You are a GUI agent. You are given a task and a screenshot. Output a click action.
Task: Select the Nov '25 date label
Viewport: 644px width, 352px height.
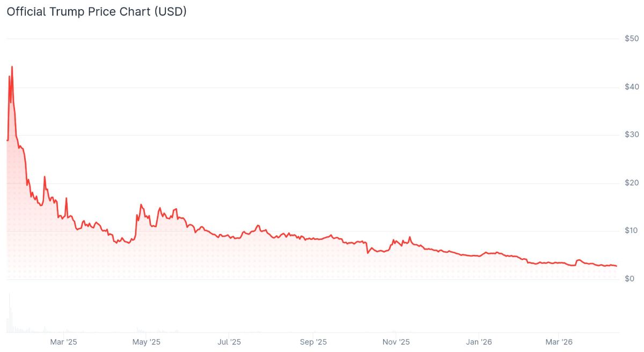[396, 342]
